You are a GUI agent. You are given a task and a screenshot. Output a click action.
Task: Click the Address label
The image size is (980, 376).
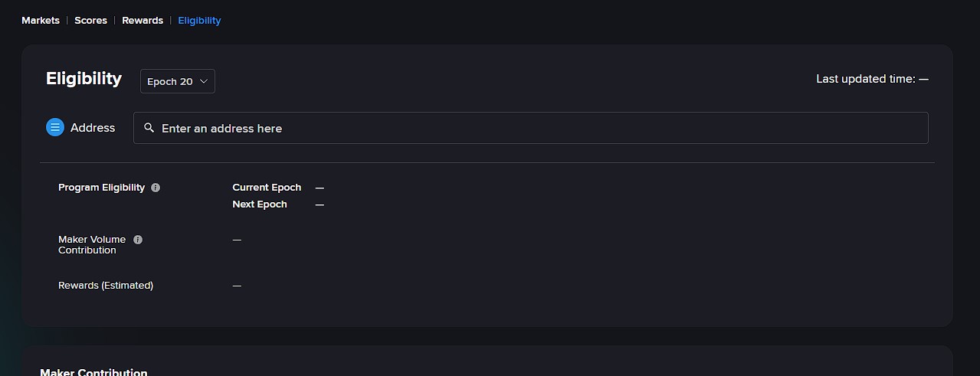point(93,128)
